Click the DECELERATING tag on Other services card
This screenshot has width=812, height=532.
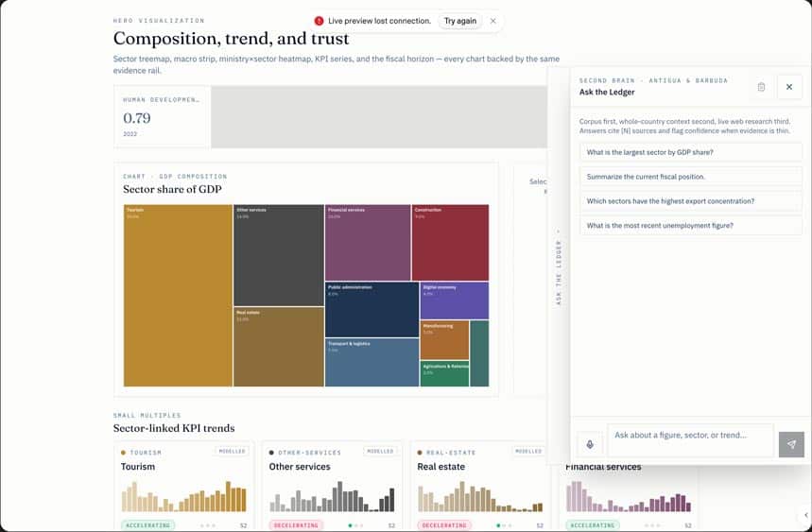click(296, 525)
